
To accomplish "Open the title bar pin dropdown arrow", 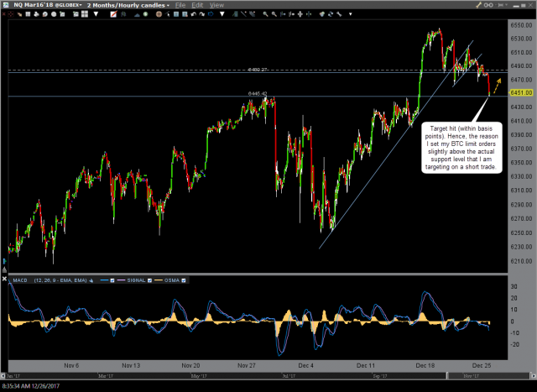I will 507,5.
